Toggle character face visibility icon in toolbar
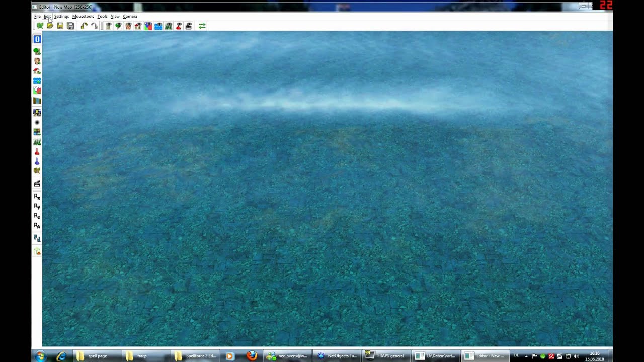 point(128,26)
